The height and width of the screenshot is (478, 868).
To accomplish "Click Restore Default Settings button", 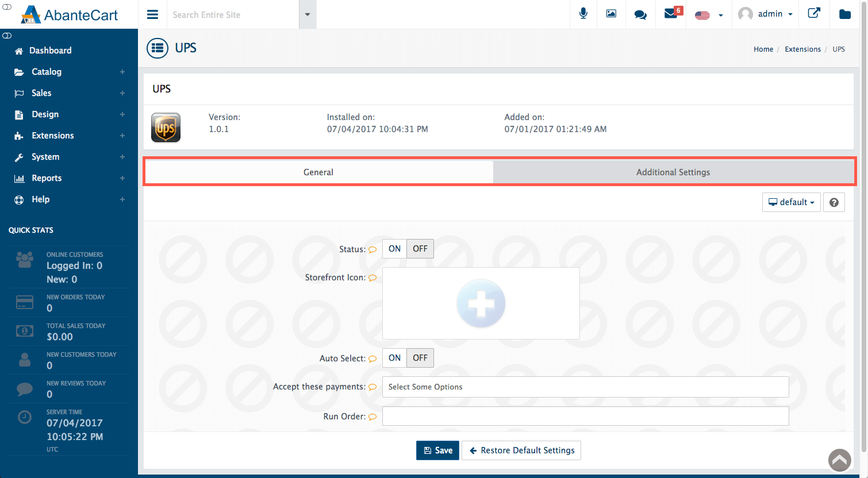I will [x=521, y=450].
